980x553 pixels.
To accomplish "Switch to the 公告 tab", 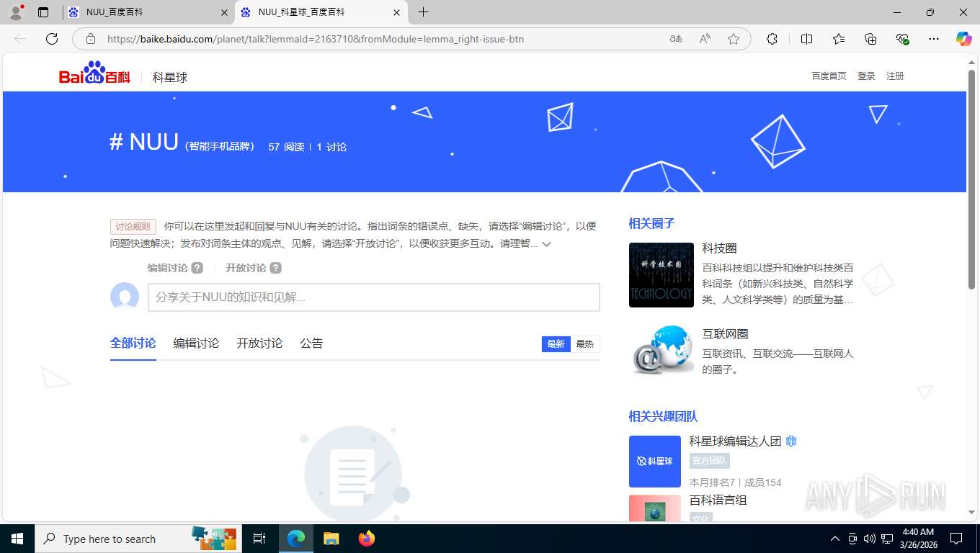I will (x=311, y=343).
